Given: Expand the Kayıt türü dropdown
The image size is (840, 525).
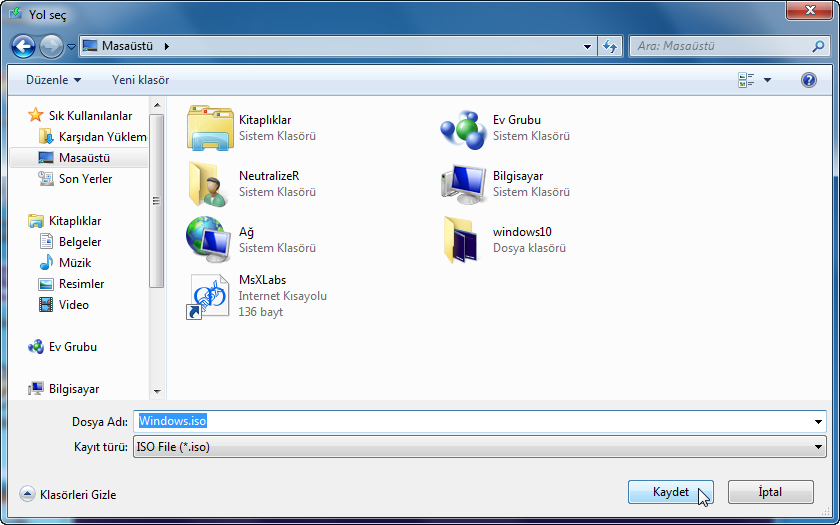Looking at the screenshot, I should [x=819, y=447].
